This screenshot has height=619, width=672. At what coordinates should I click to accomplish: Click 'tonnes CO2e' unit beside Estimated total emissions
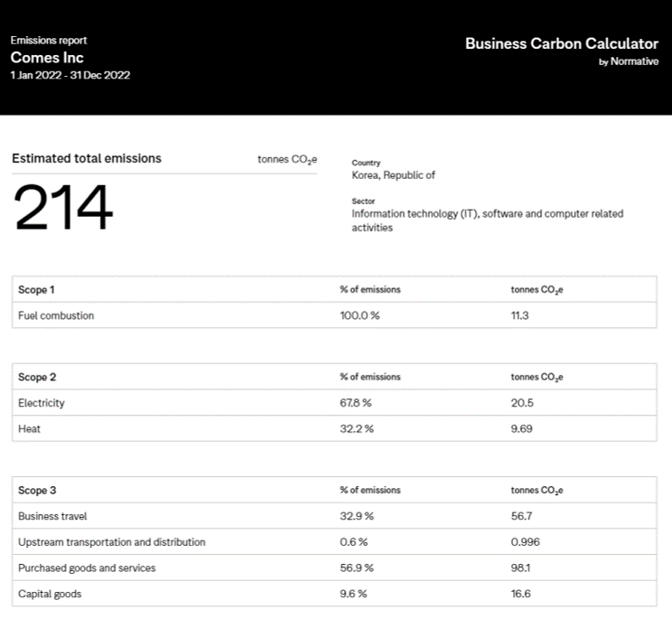click(x=287, y=159)
